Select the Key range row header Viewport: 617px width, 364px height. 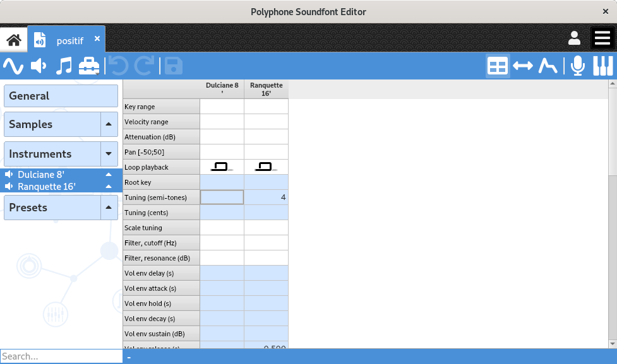[161, 107]
